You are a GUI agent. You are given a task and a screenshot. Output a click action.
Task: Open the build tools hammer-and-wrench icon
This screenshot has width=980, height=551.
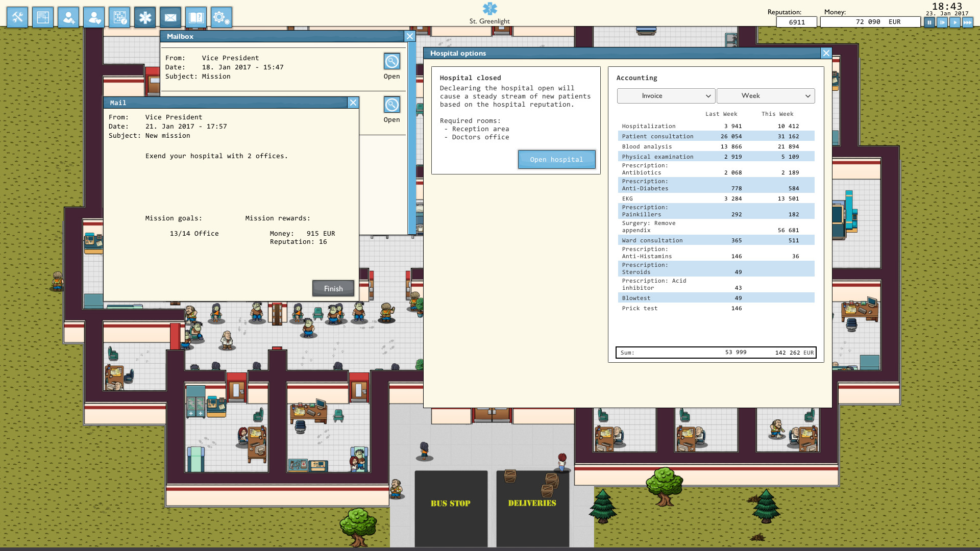(17, 17)
